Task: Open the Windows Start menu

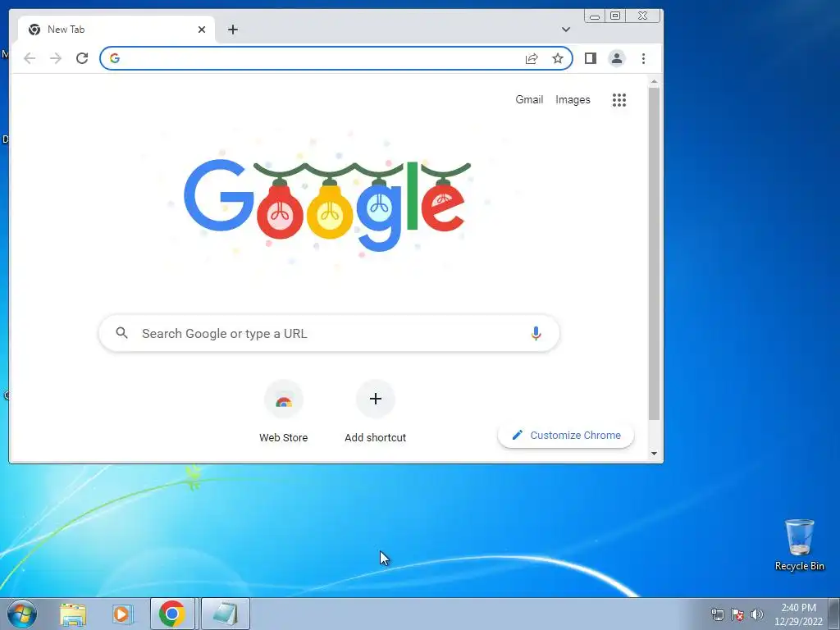Action: 21,614
